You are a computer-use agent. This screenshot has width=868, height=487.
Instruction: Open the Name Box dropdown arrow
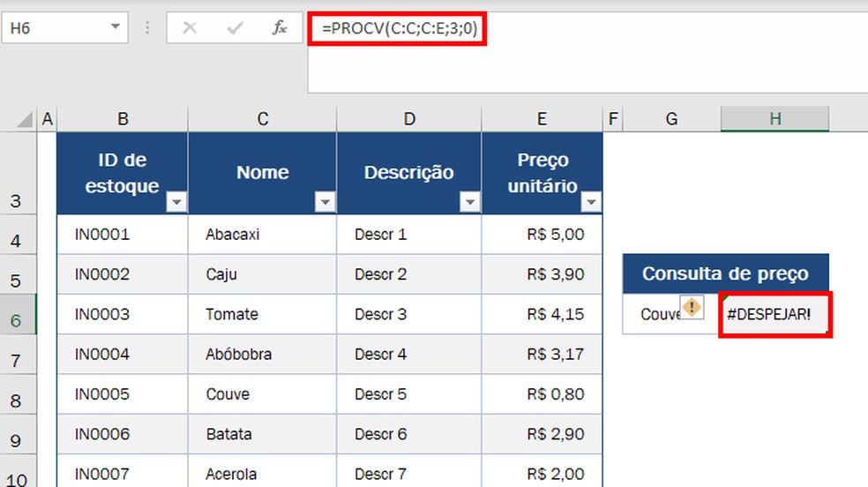[116, 27]
